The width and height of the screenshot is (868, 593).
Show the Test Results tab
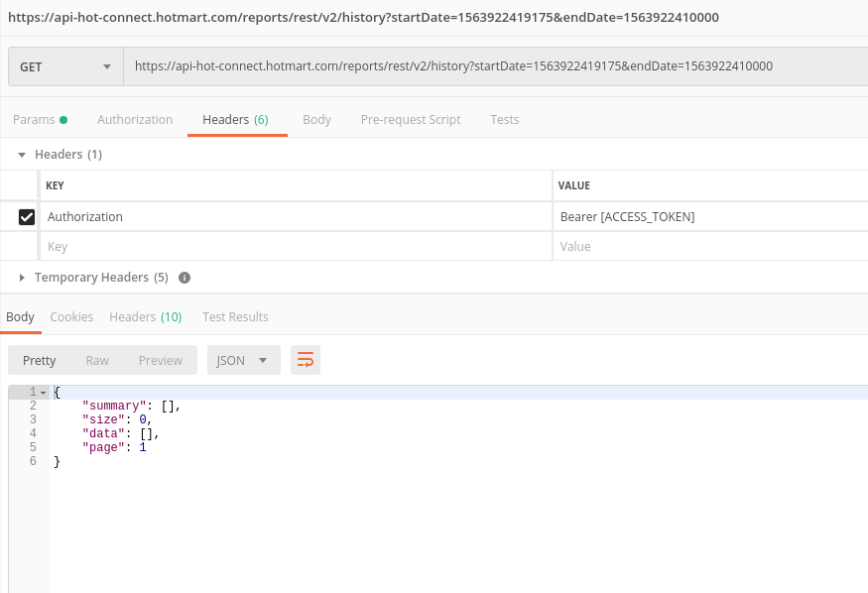[x=235, y=317]
